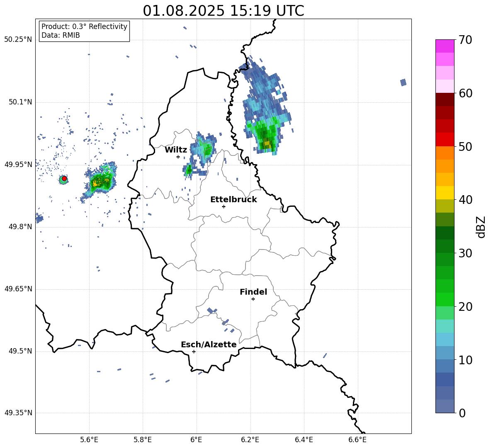This screenshot has width=491, height=448.
Task: Click the 6.4°E longitude label
Action: coord(304,440)
